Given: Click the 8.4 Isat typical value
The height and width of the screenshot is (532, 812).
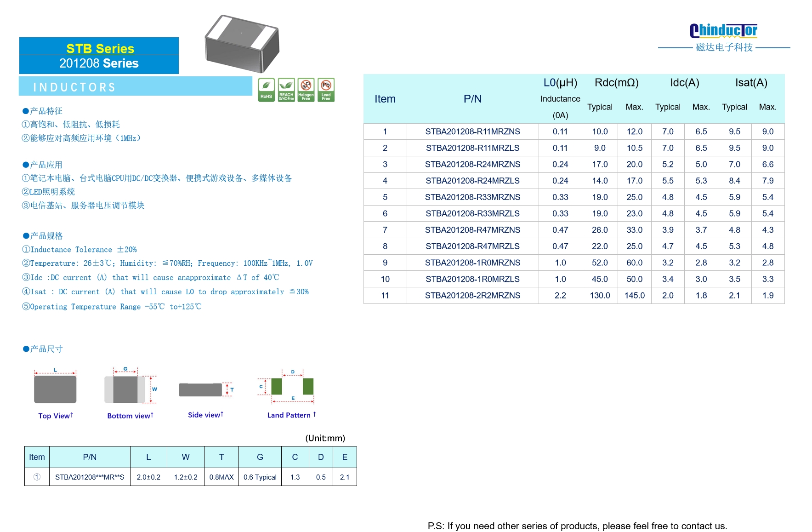Looking at the screenshot, I should tap(734, 181).
